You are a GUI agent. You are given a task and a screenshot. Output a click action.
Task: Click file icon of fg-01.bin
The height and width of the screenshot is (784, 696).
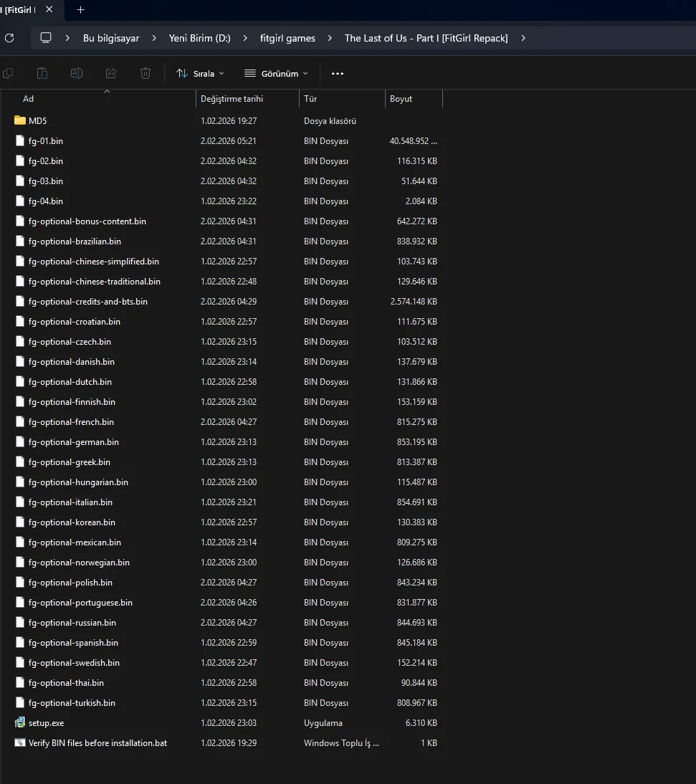point(20,140)
